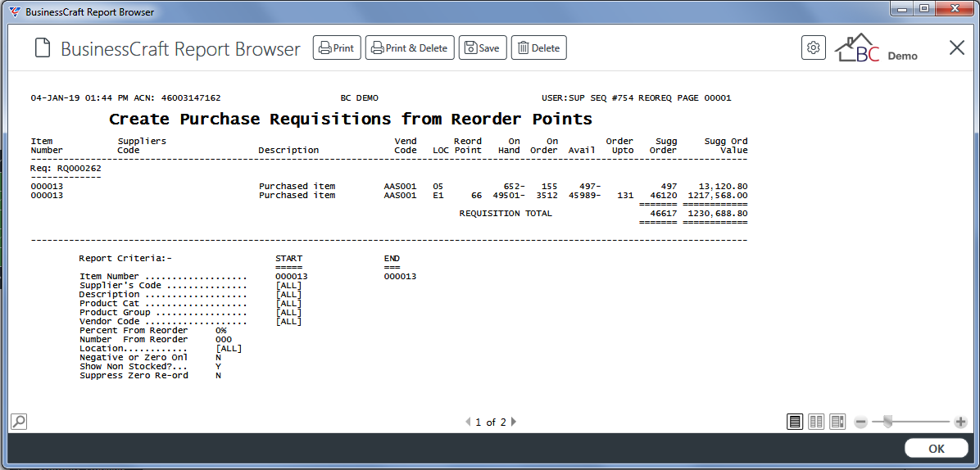This screenshot has width=980, height=470.
Task: Click the 'BusinessCraft Report Browser' heading text
Action: tap(180, 48)
